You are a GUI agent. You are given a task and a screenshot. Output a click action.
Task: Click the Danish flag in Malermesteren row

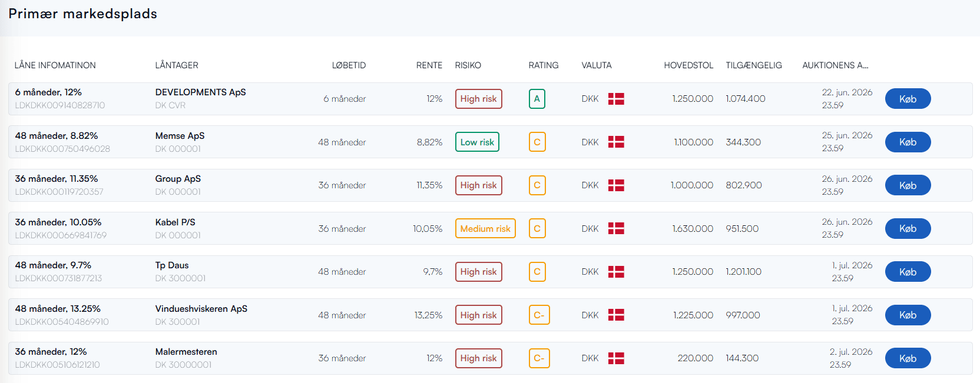(616, 358)
